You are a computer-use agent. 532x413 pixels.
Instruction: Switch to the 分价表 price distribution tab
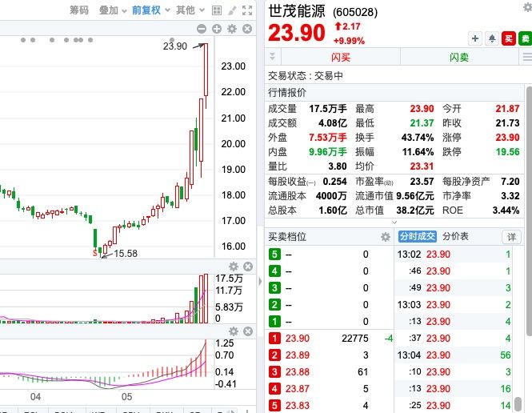click(456, 236)
